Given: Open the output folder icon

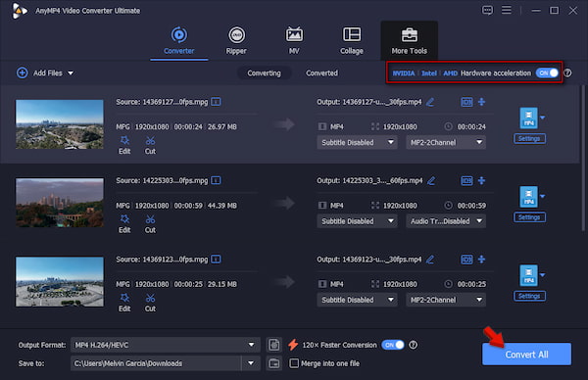Looking at the screenshot, I should pos(274,363).
